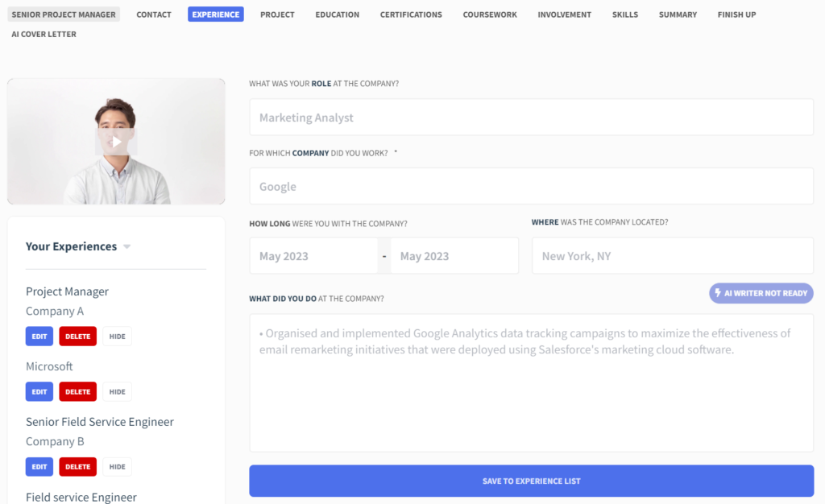Open the AI Cover Letter tab

coord(44,34)
